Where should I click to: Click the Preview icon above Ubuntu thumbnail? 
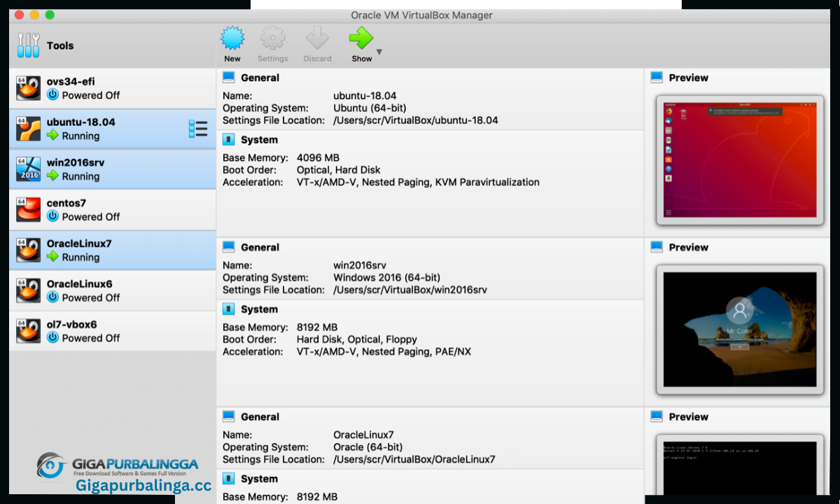(657, 78)
